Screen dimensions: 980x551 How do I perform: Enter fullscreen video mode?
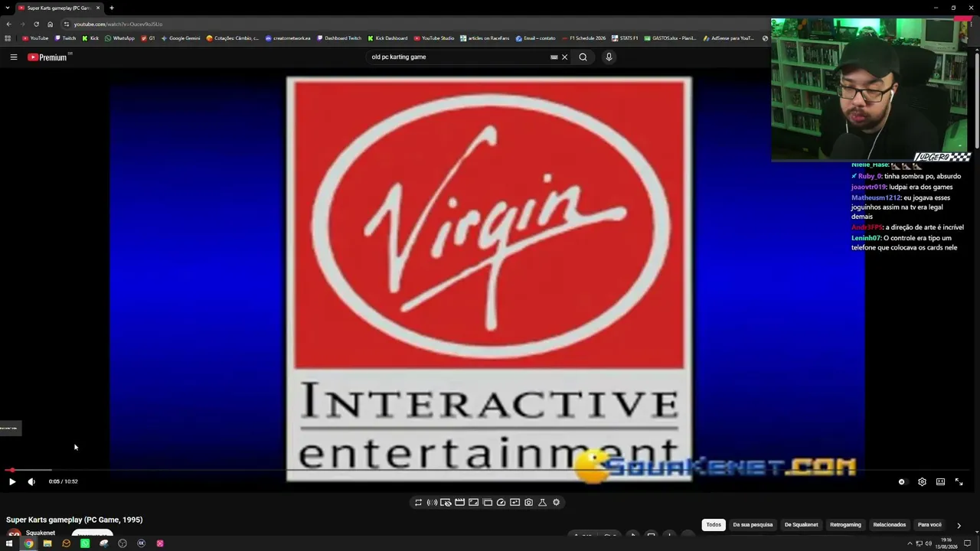point(959,481)
